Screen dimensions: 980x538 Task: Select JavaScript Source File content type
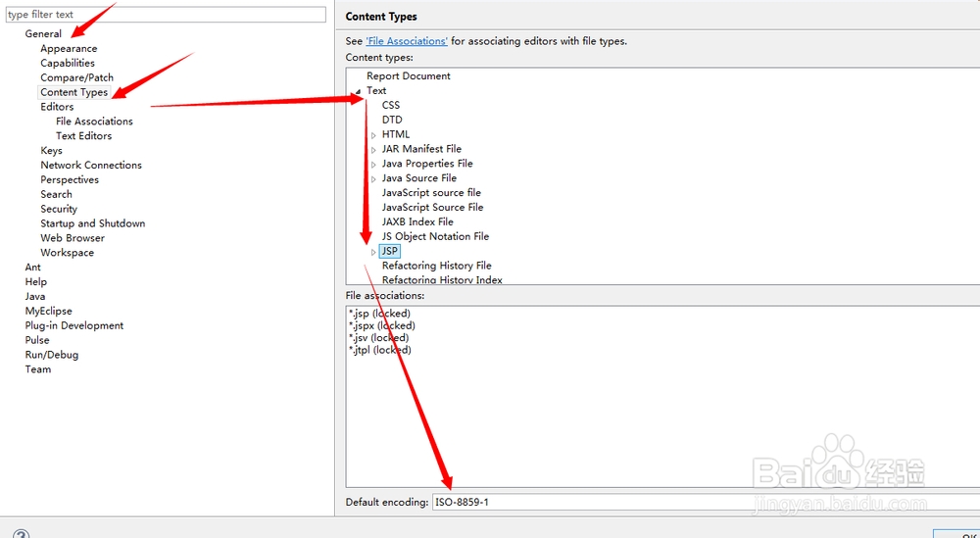click(x=432, y=207)
